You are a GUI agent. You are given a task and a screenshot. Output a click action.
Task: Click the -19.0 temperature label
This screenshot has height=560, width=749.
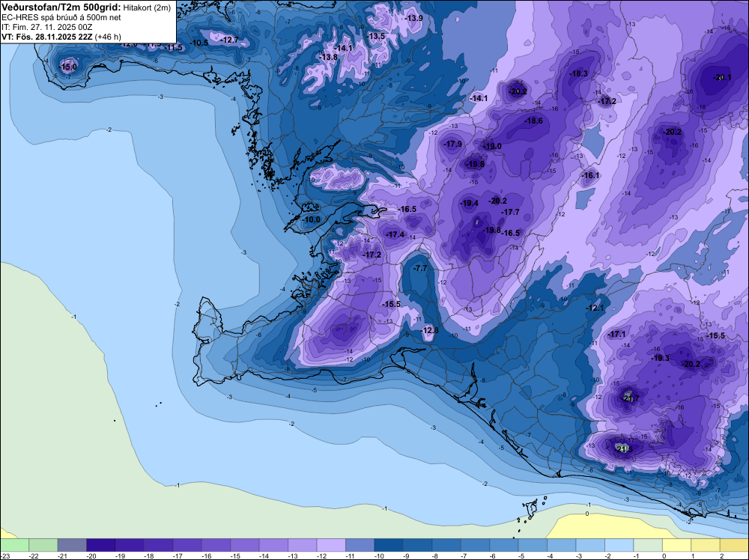(492, 146)
